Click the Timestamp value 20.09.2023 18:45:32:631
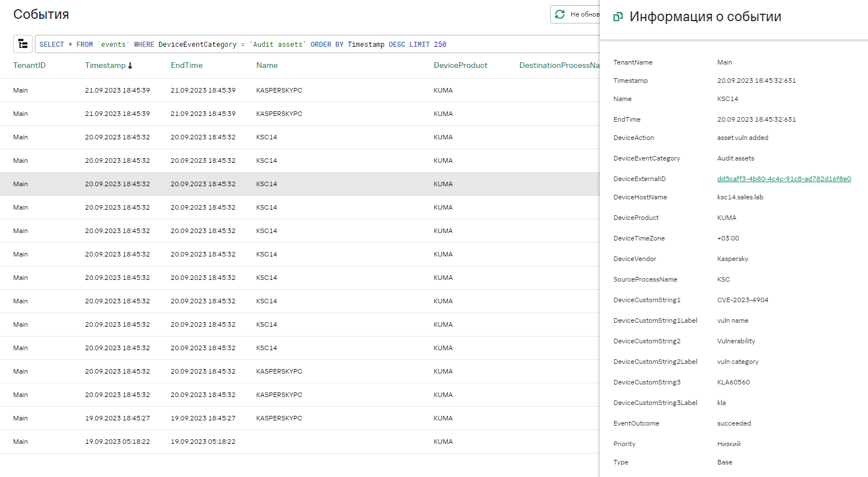This screenshot has height=477, width=868. click(756, 81)
